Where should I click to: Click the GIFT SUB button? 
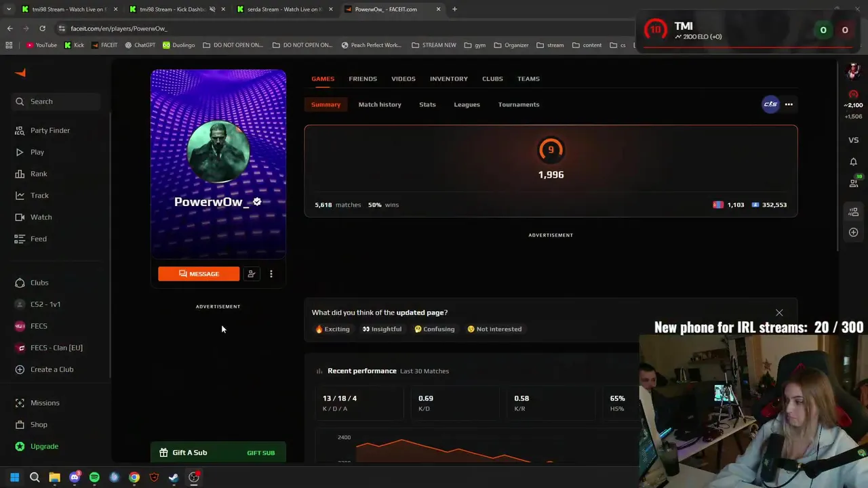tap(260, 453)
